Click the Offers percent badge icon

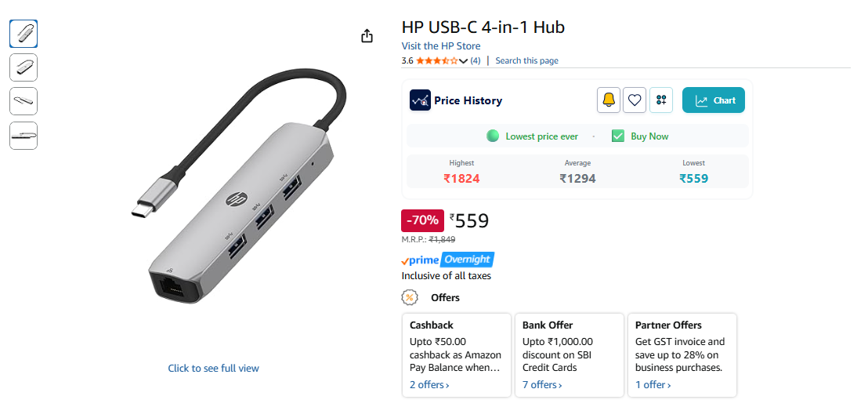point(409,297)
